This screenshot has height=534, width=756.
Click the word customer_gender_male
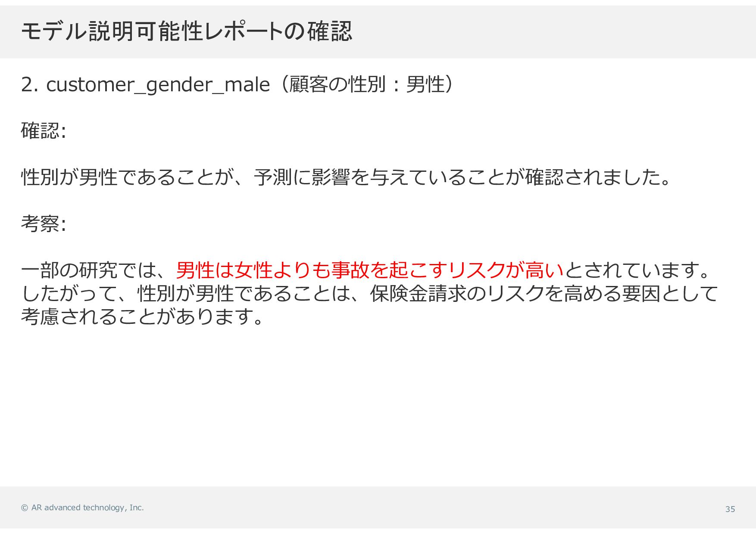click(x=158, y=85)
